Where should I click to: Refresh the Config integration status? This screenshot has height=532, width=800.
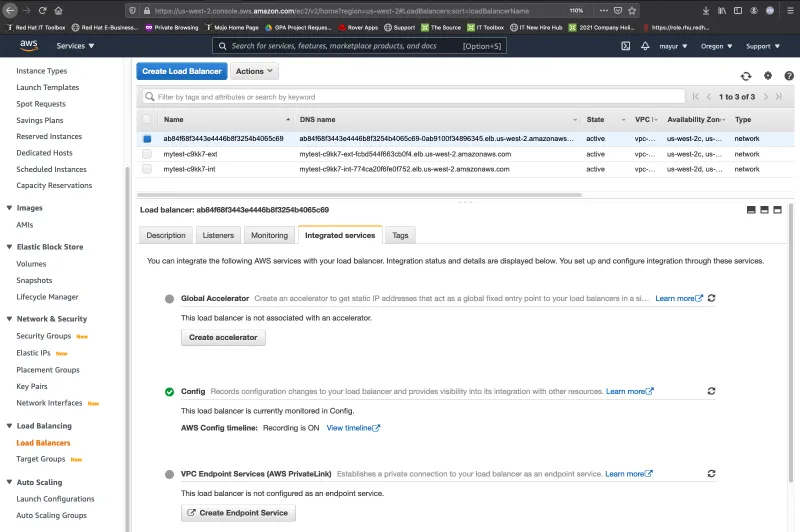711,391
